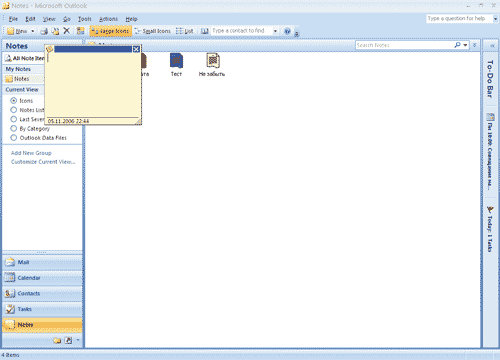Click the navigation pane splitter grip
The height and width of the screenshot is (360, 500).
point(42,252)
